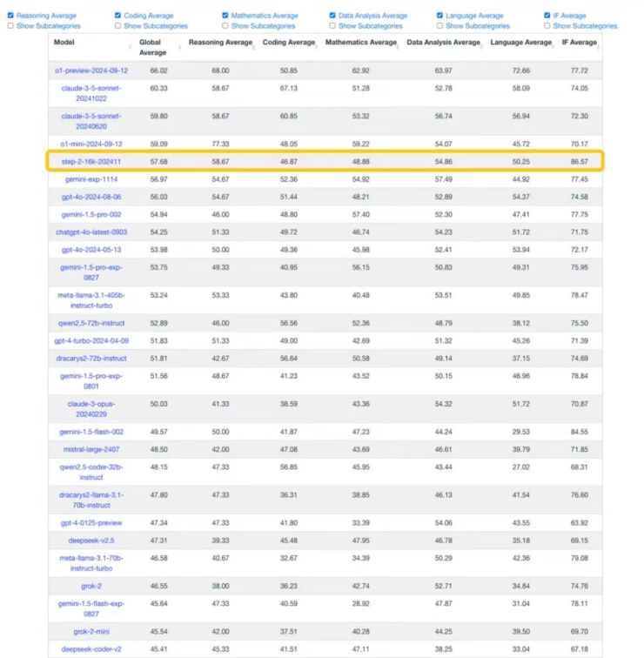644x658 pixels.
Task: Open the grok-2-mini model link
Action: pyautogui.click(x=91, y=631)
